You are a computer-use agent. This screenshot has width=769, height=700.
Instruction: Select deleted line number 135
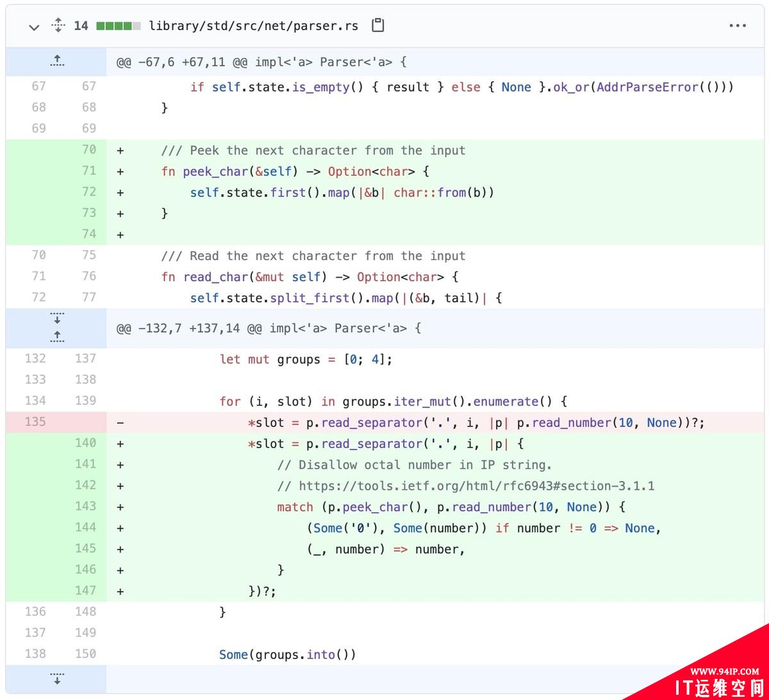point(35,421)
